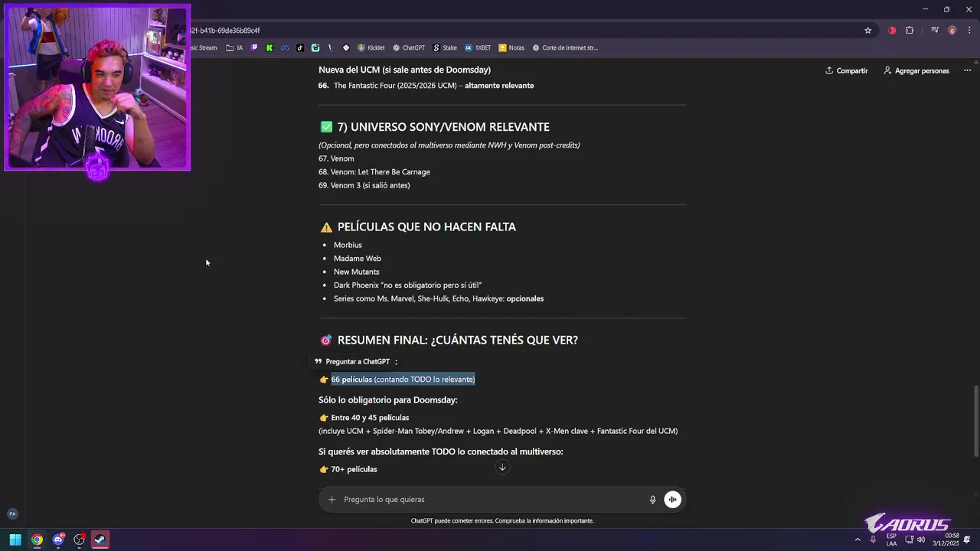Open the ChatGPT bookmark
The image size is (980, 551).
coord(409,47)
